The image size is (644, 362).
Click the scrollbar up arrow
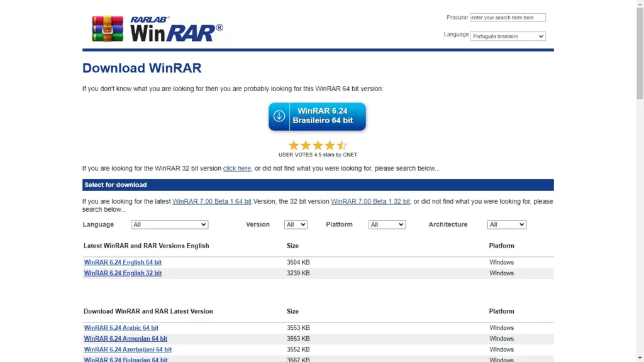pyautogui.click(x=640, y=4)
